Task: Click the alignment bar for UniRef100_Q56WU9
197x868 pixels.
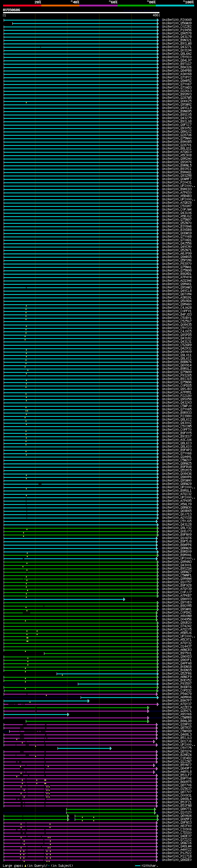Action: pos(86,23)
